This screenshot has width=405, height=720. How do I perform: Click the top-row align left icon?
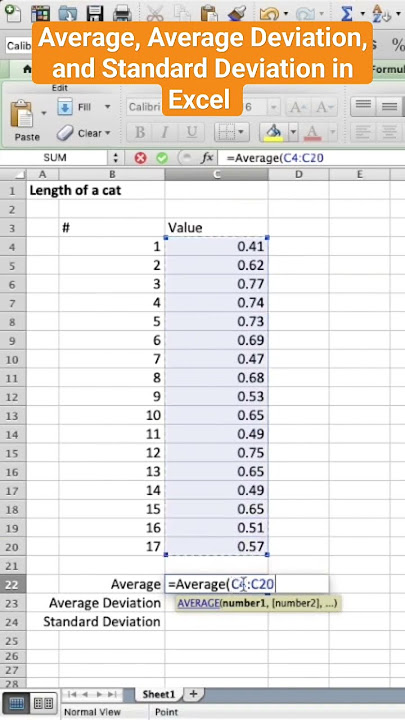point(364,107)
